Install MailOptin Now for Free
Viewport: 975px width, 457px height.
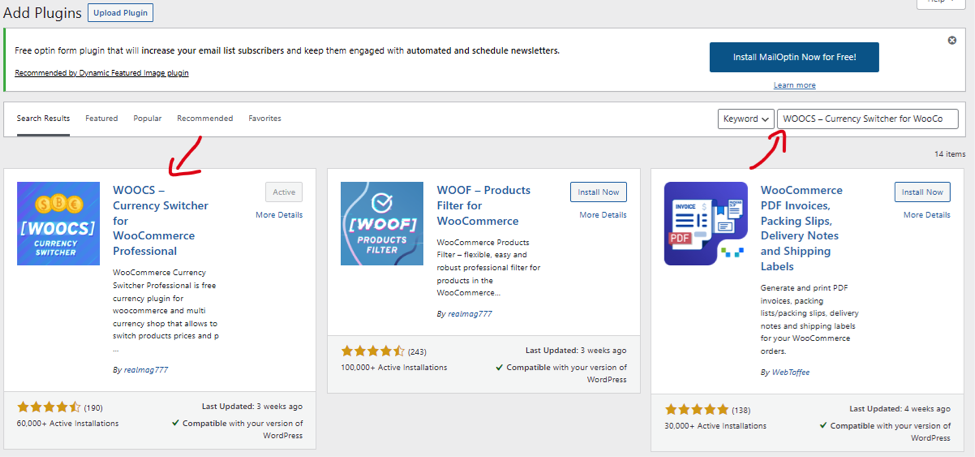pos(794,57)
